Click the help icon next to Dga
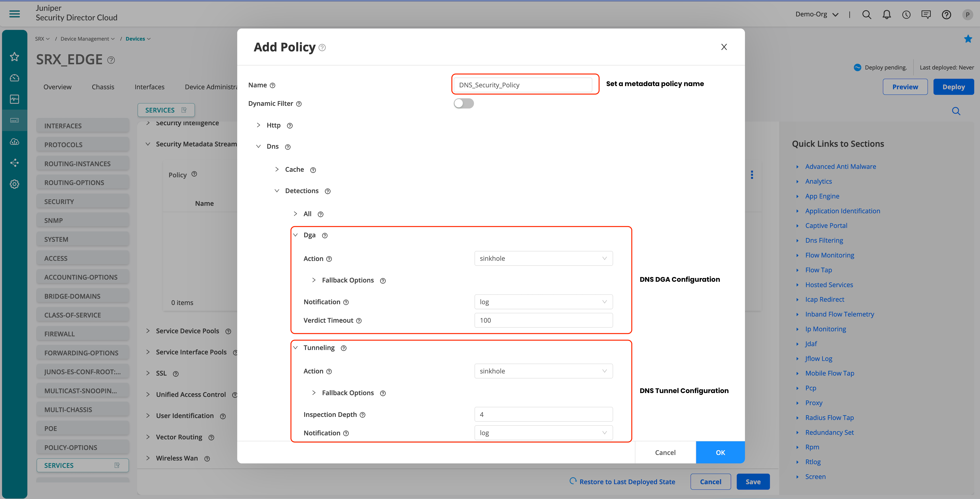 [325, 235]
